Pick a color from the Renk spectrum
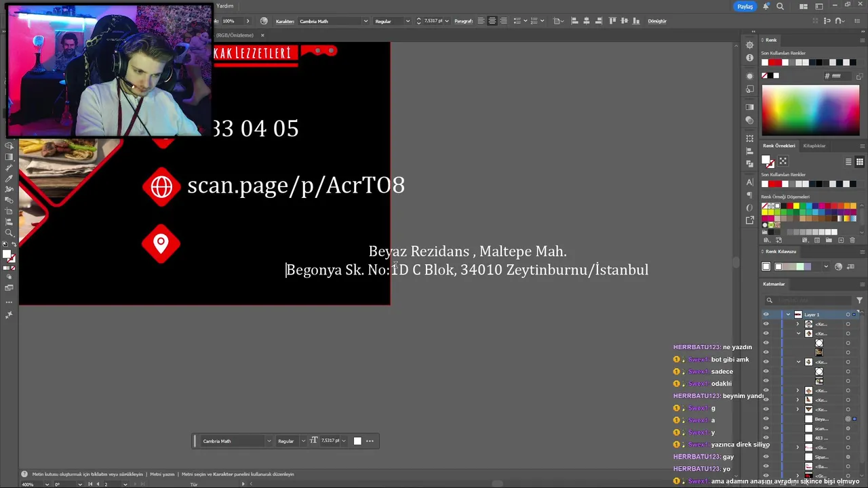868x488 pixels. (810, 110)
